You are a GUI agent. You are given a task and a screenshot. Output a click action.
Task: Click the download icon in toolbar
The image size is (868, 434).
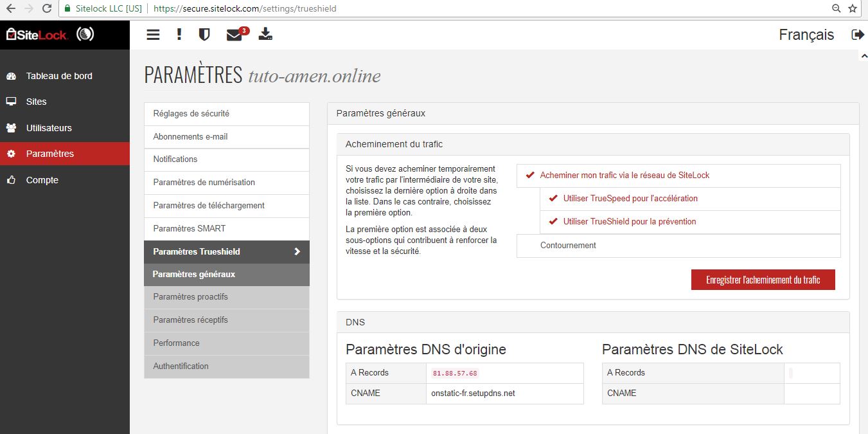click(265, 35)
